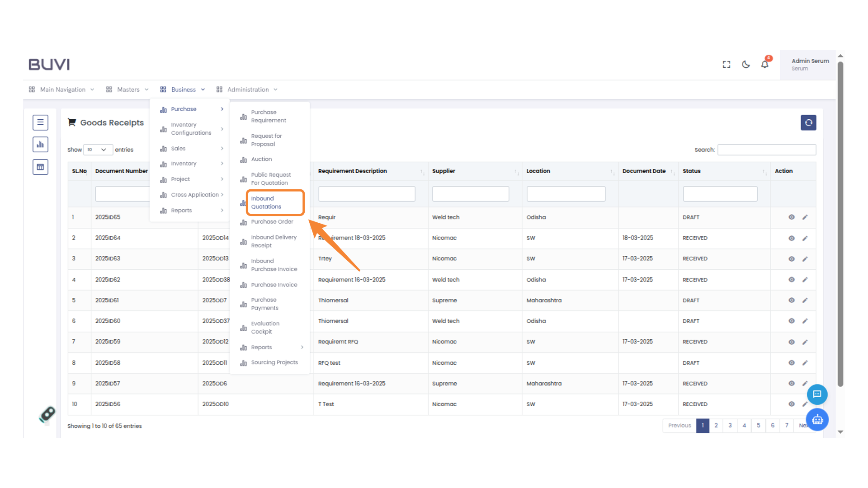
Task: Select the bar chart icon in the sidebar
Action: pos(40,144)
